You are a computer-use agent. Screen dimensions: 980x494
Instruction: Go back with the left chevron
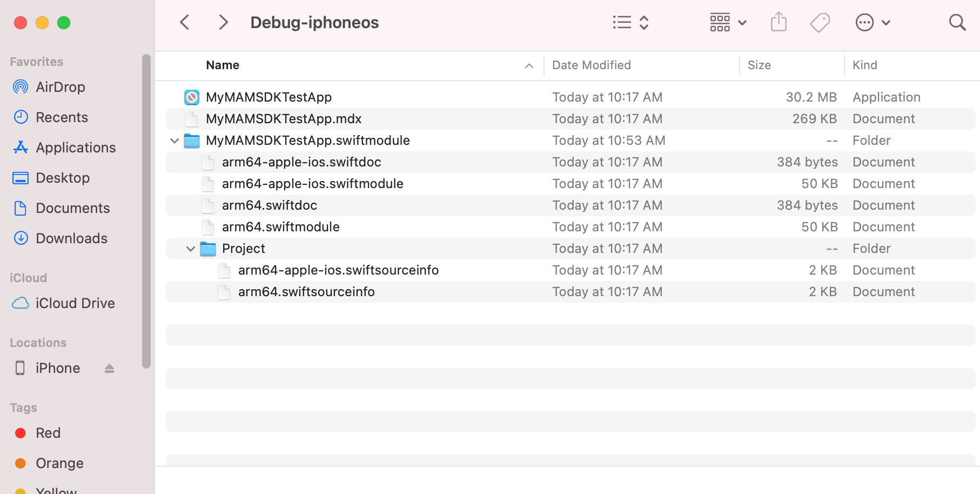coord(185,23)
